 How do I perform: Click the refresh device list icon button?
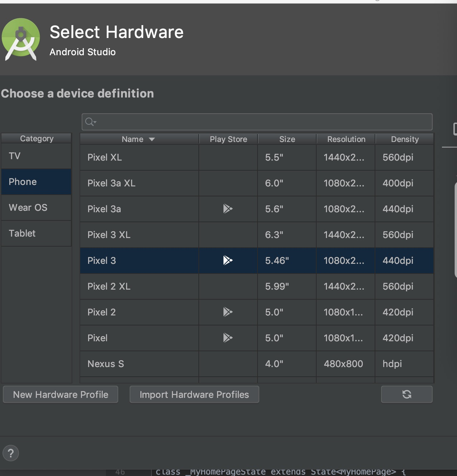click(407, 394)
